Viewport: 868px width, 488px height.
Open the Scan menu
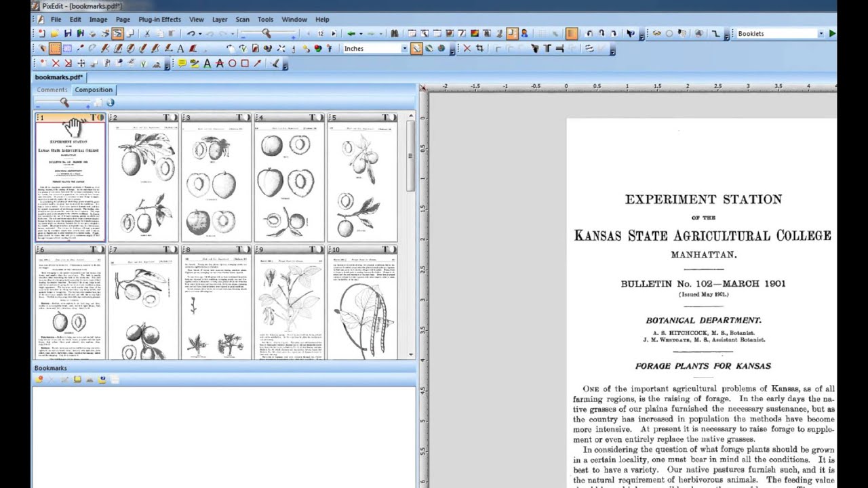point(242,19)
